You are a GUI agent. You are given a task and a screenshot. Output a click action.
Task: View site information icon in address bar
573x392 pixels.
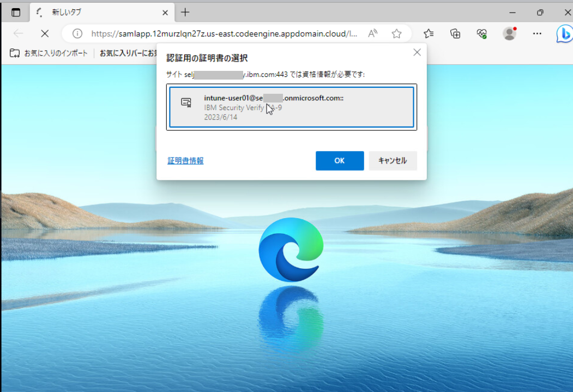pos(77,34)
